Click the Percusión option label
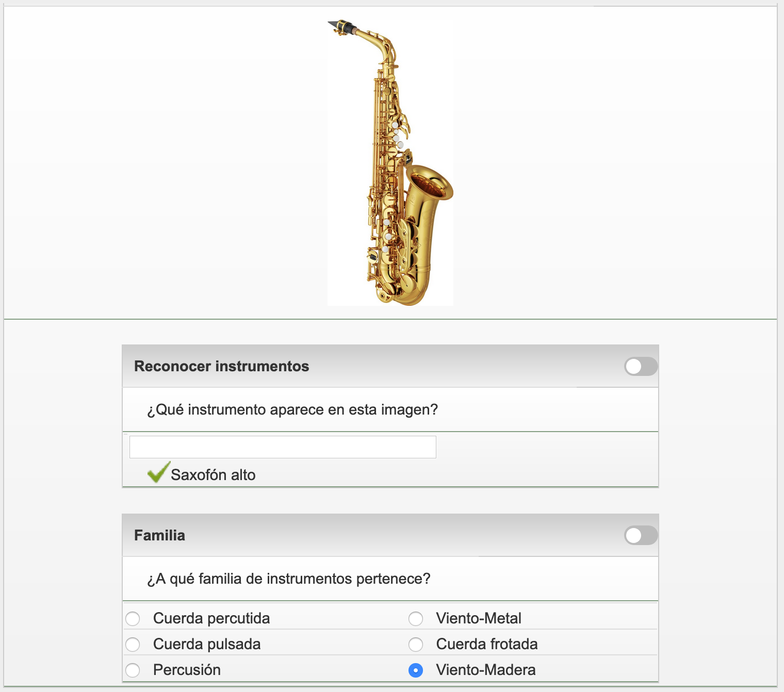The height and width of the screenshot is (692, 784). [x=187, y=670]
